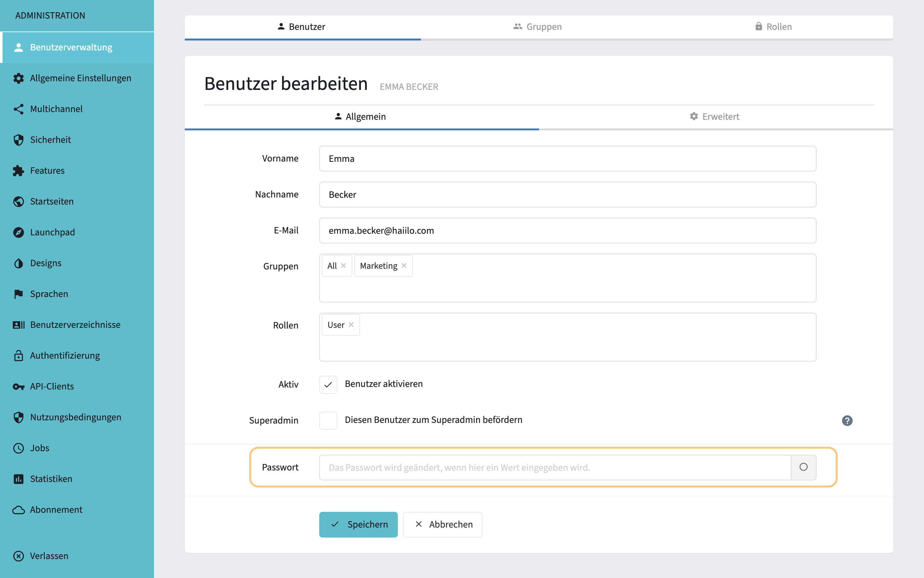Viewport: 924px width, 578px height.
Task: Click the Multichannel share icon
Action: (18, 109)
